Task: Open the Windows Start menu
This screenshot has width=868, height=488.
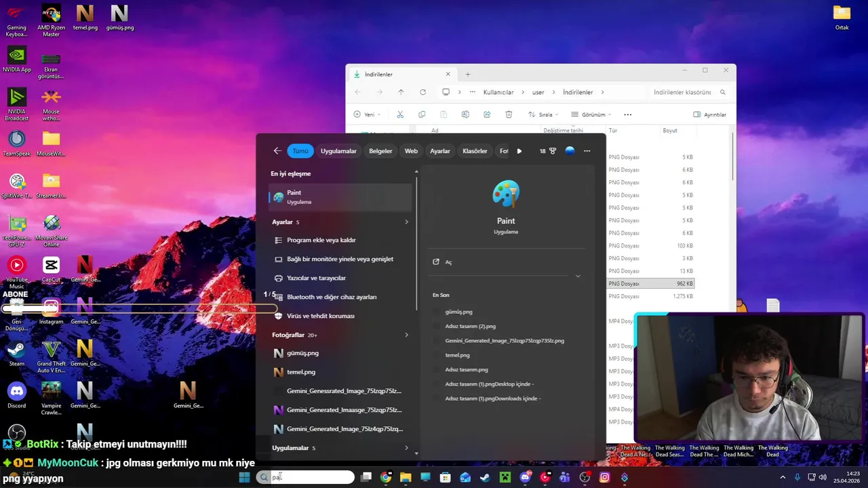Action: (x=244, y=477)
